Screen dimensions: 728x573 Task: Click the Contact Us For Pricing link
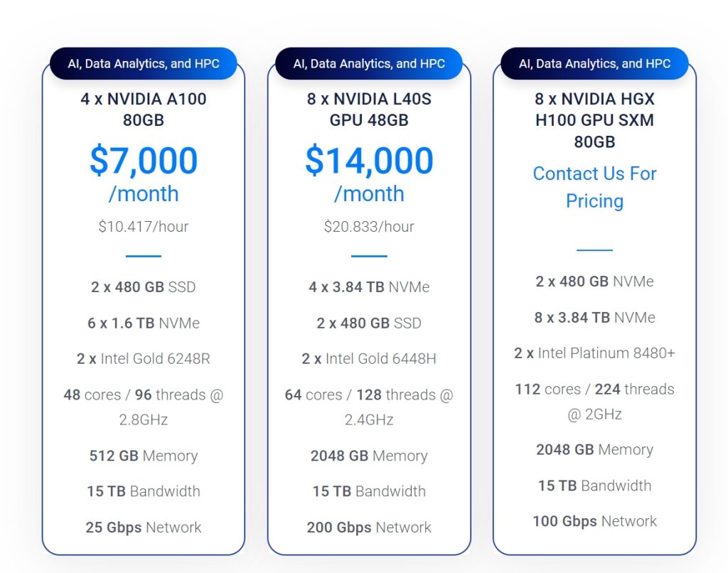click(x=594, y=187)
